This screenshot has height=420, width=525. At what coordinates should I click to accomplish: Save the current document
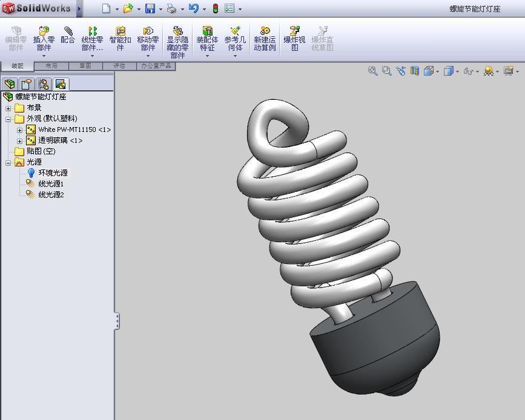[x=150, y=8]
